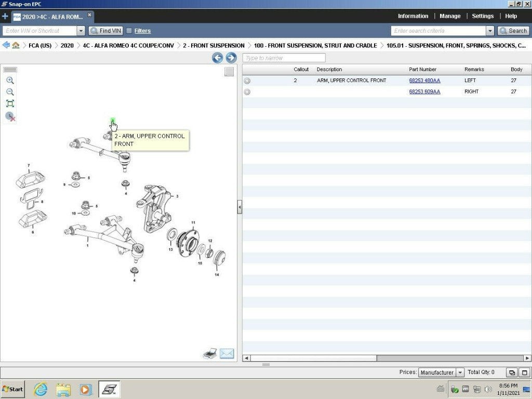Go to the previous illustration arrow
532x399 pixels.
tap(218, 58)
